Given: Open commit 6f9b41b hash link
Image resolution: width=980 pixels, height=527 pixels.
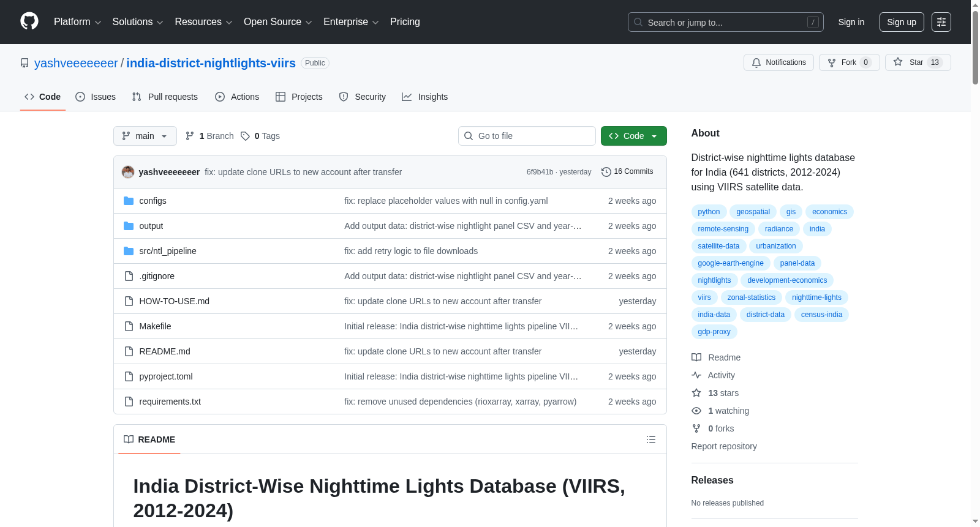Looking at the screenshot, I should point(540,172).
